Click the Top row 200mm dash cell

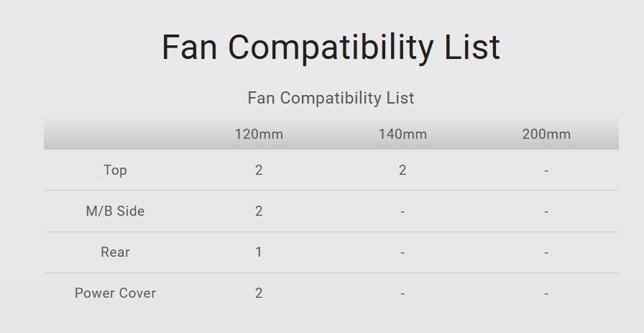coord(546,171)
